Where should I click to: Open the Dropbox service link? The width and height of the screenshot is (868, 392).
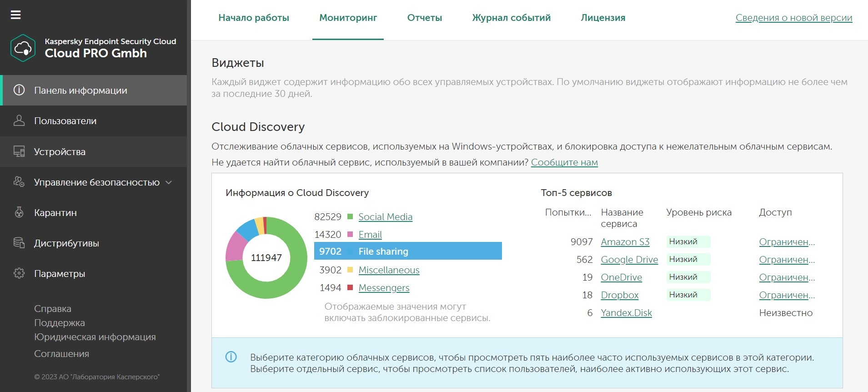(x=620, y=295)
